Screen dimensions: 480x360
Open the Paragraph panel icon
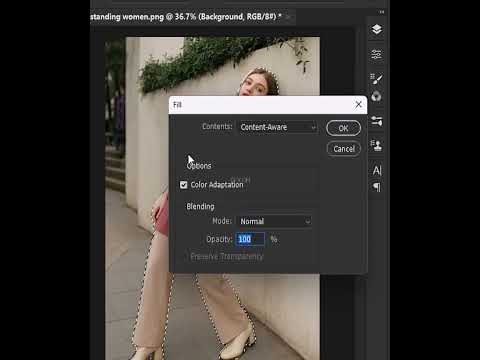pyautogui.click(x=377, y=187)
